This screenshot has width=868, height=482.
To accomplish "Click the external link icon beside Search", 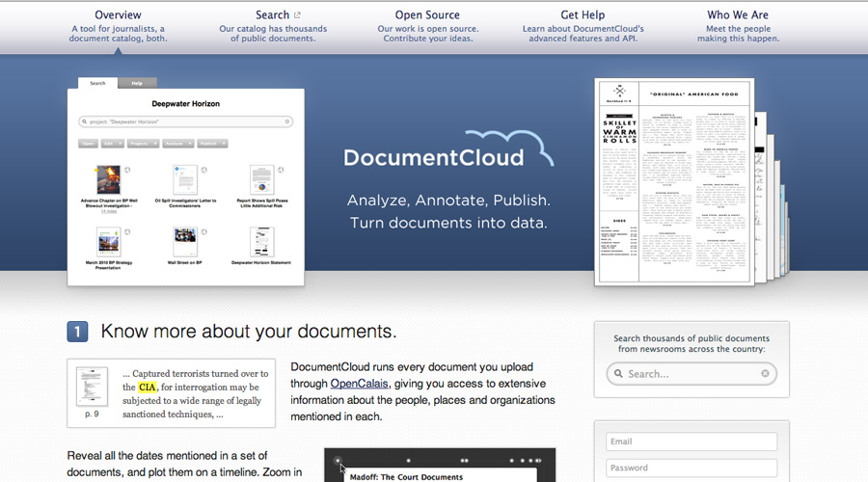I will (297, 15).
